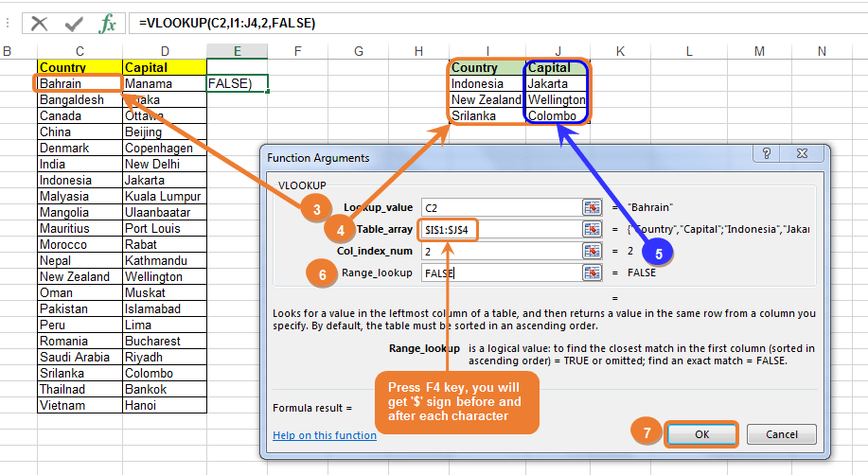
Task: Click inside the Lookup_value field
Action: coord(502,207)
